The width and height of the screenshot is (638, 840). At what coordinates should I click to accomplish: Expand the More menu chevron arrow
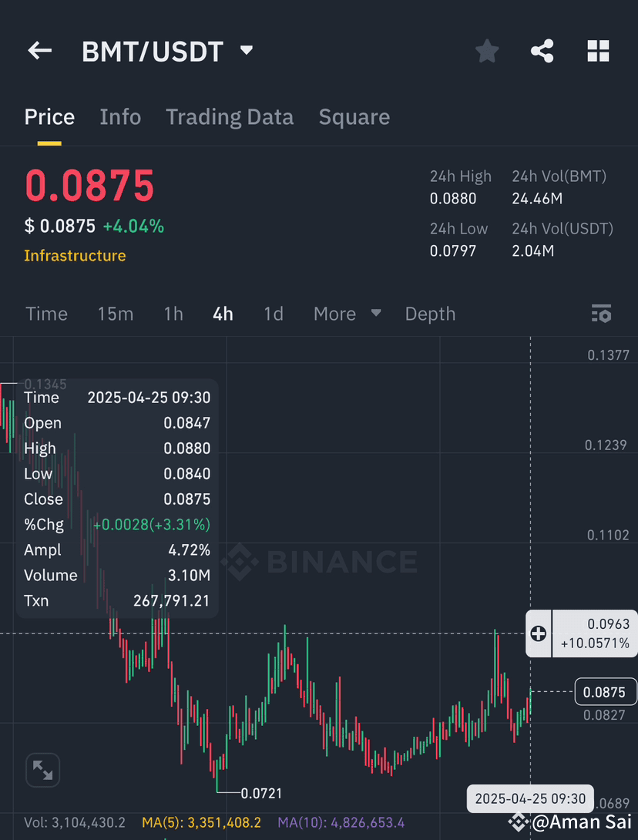point(375,314)
